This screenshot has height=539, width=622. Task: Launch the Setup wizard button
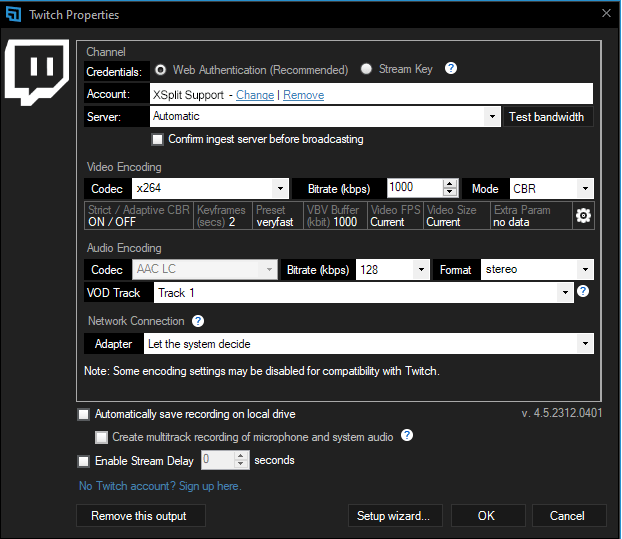[x=395, y=516]
